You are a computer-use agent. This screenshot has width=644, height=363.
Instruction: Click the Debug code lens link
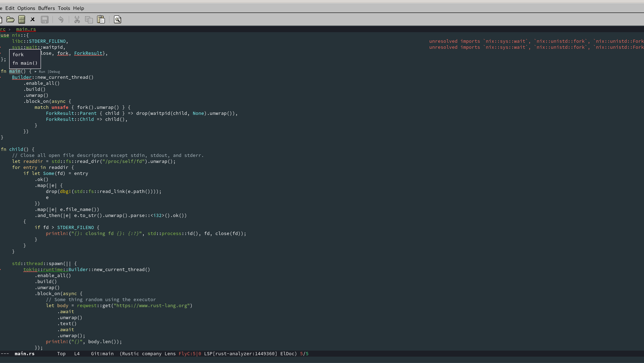[54, 72]
